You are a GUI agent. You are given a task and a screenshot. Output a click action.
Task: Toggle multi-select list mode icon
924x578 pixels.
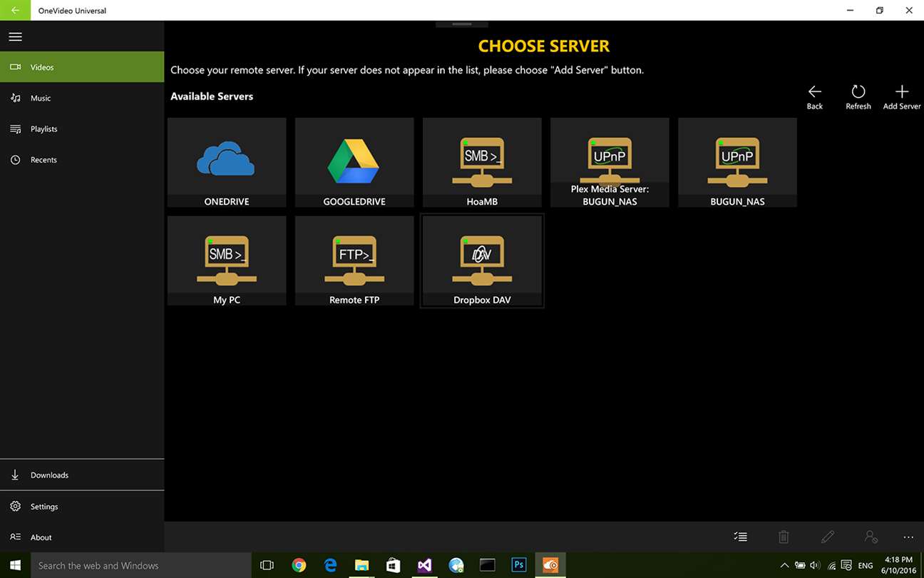coord(741,537)
